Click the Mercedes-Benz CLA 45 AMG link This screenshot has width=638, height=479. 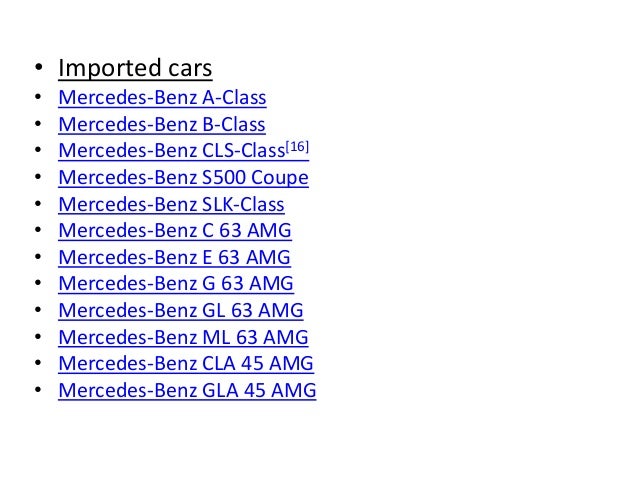coord(186,363)
